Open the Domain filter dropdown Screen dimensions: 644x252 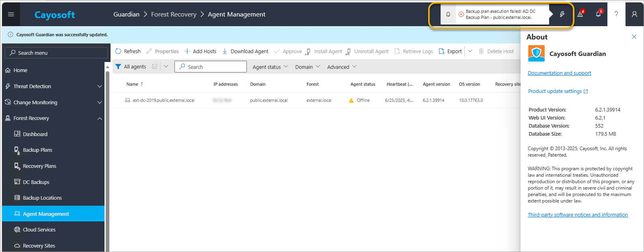point(308,67)
